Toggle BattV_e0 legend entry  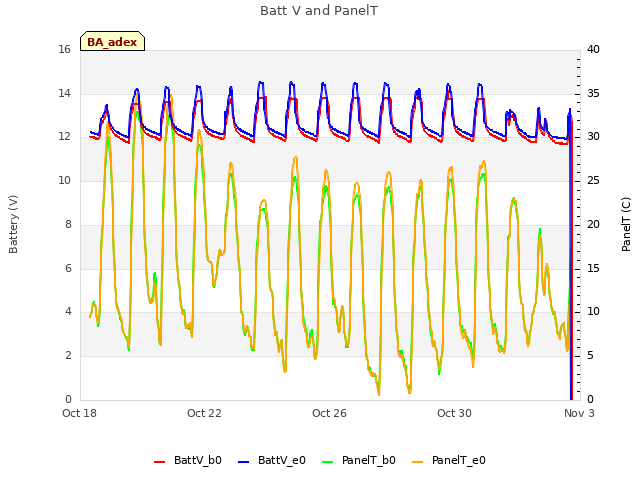pyautogui.click(x=272, y=460)
